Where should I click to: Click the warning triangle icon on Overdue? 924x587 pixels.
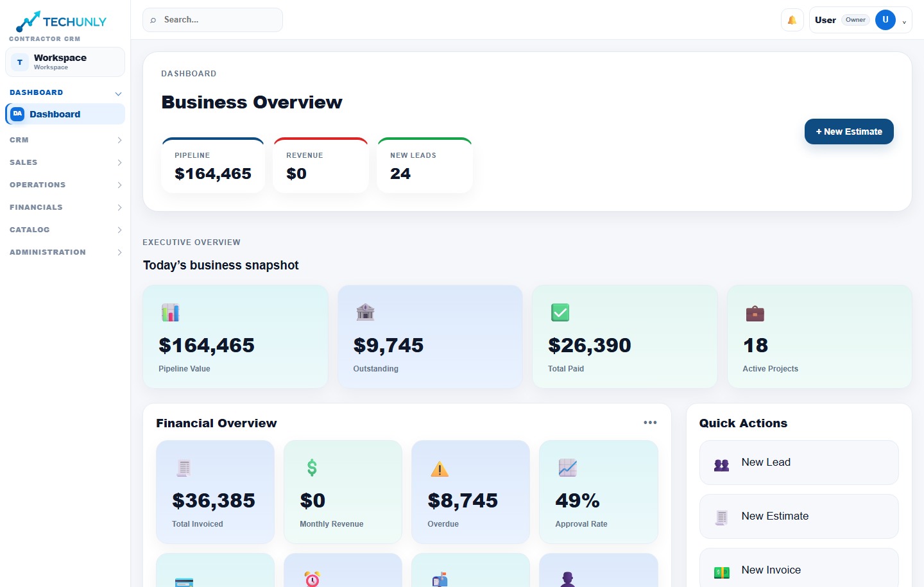440,468
